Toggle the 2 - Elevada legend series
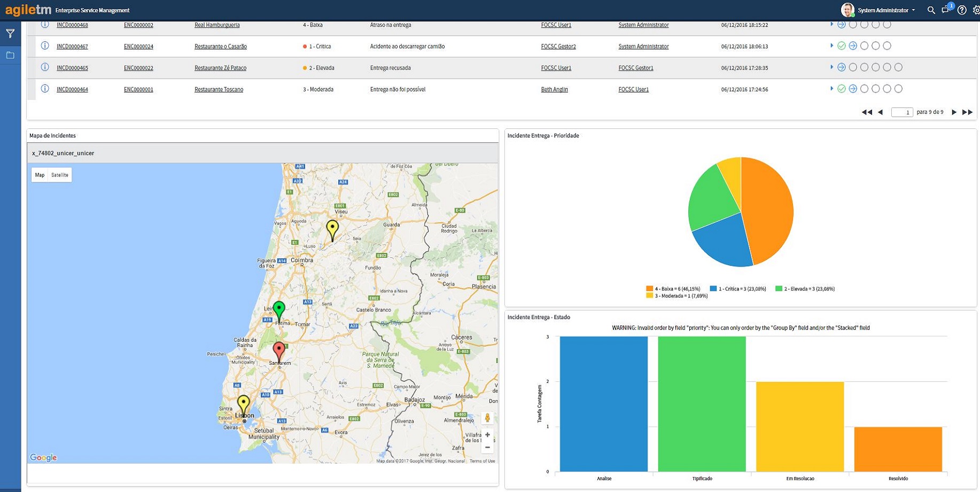Screen dimensions: 980x492 coord(804,289)
